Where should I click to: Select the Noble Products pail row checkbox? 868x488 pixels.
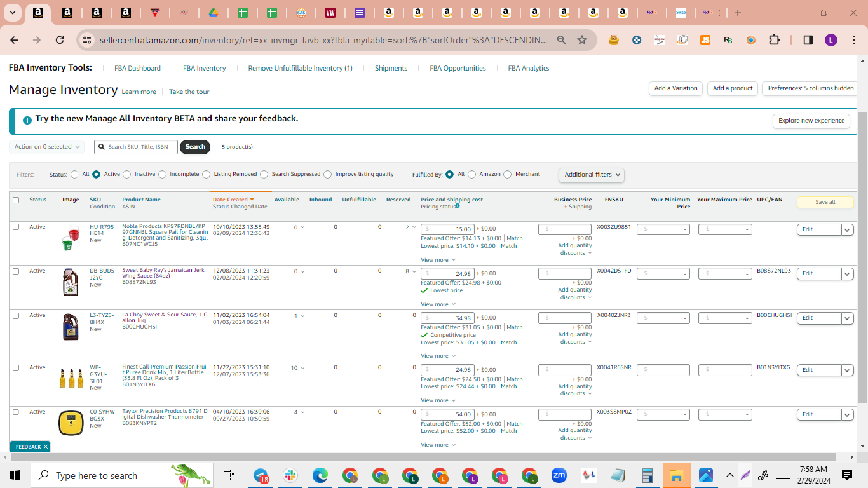(x=16, y=227)
